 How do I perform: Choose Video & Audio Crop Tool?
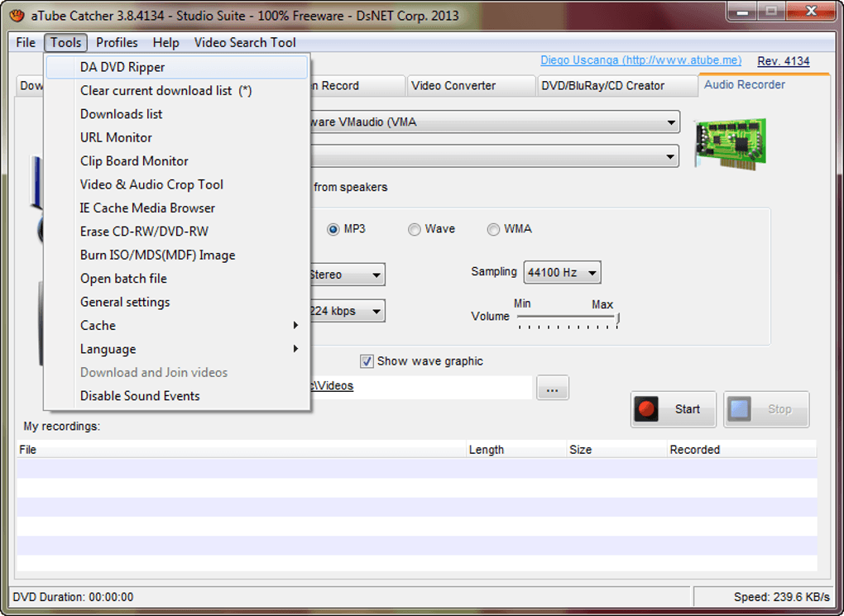[177, 184]
